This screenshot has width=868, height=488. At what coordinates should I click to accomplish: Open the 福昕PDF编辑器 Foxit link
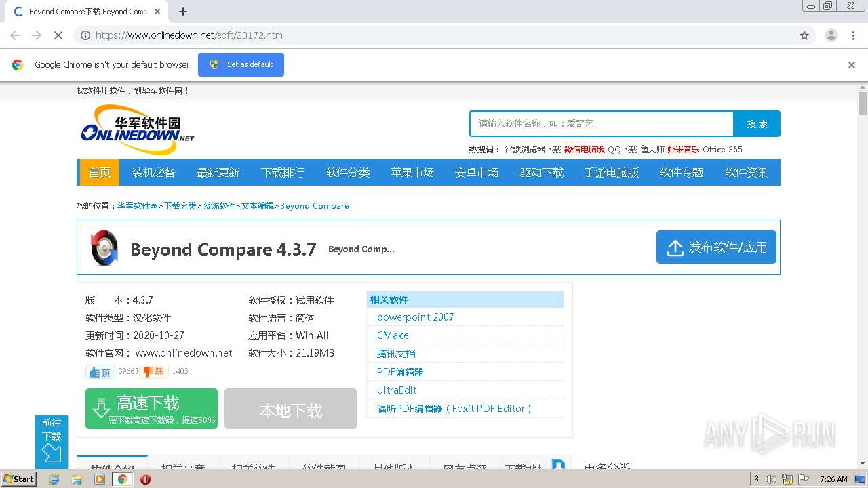pyautogui.click(x=454, y=409)
